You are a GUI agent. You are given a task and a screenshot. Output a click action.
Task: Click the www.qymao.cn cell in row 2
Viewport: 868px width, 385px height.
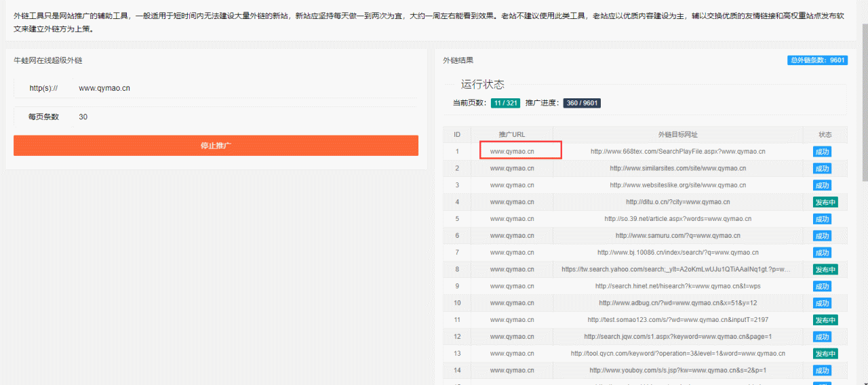pos(512,168)
